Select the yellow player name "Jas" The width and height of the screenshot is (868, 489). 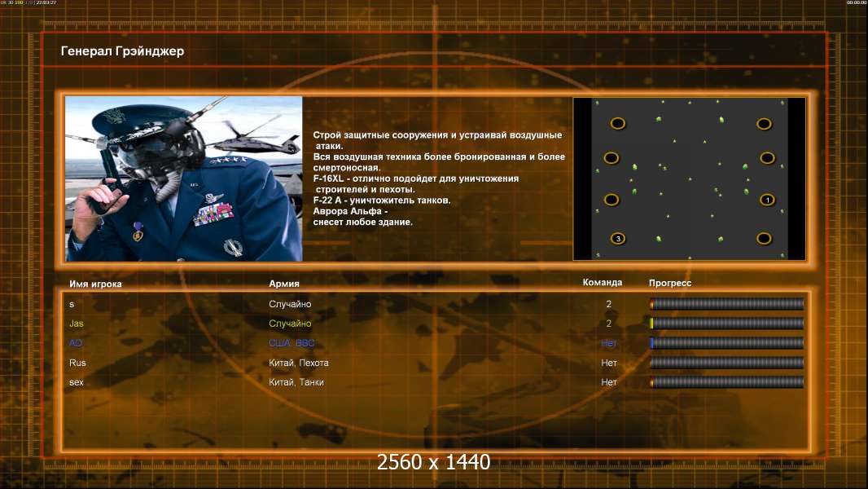point(77,324)
